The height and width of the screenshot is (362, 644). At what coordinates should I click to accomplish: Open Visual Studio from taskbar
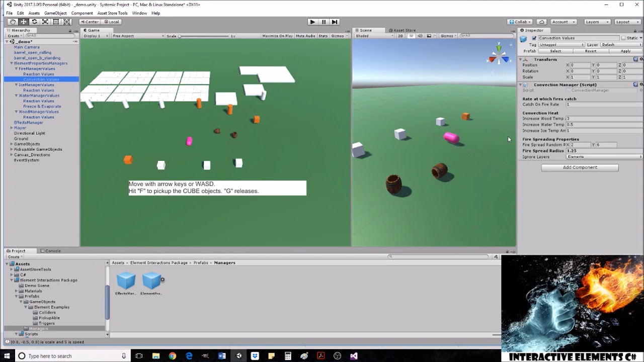[354, 356]
